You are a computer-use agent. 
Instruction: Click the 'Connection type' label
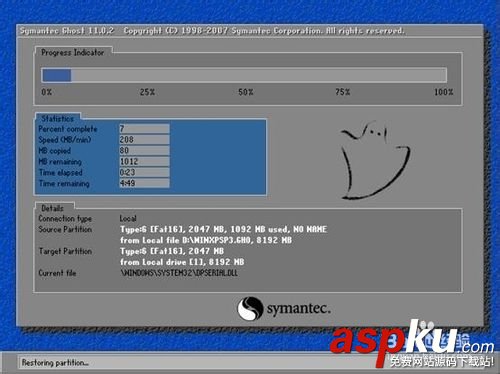click(x=65, y=219)
